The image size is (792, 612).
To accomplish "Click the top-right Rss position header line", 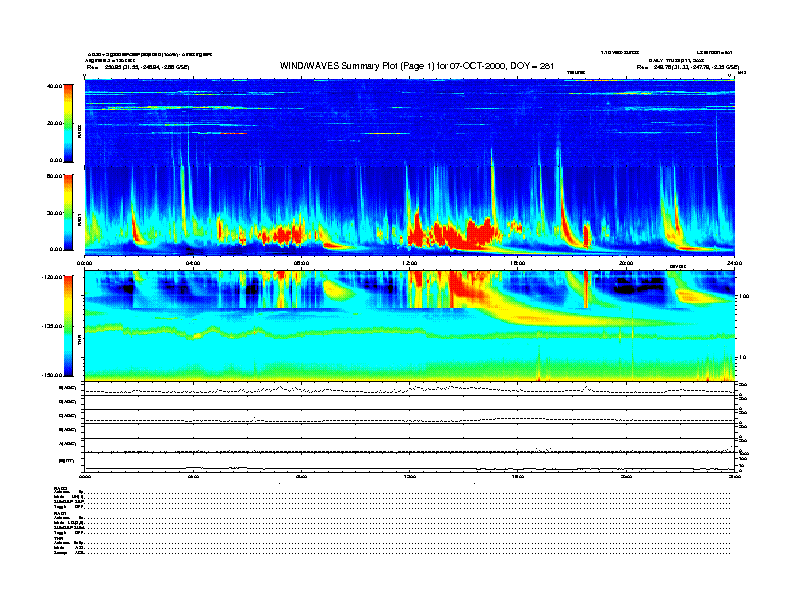I will [688, 67].
